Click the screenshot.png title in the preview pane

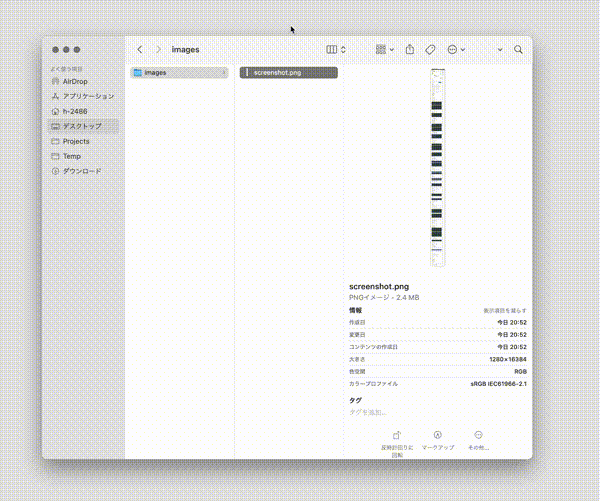tap(379, 287)
